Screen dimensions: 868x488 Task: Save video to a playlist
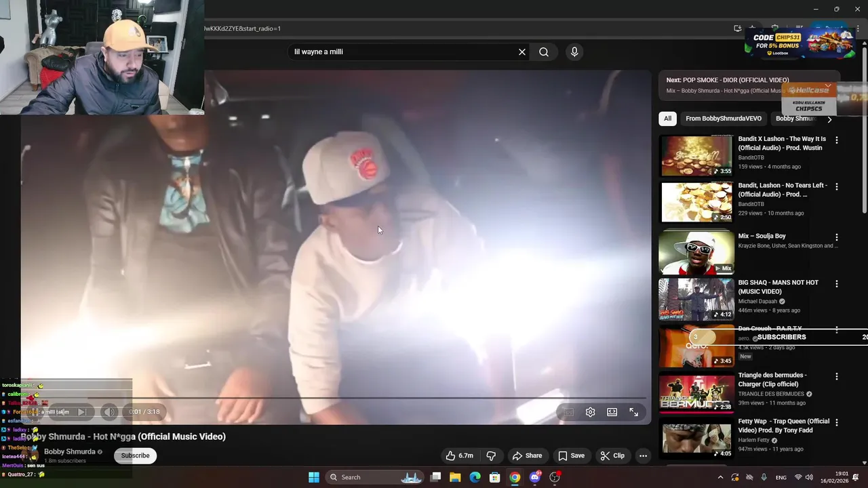coord(571,455)
